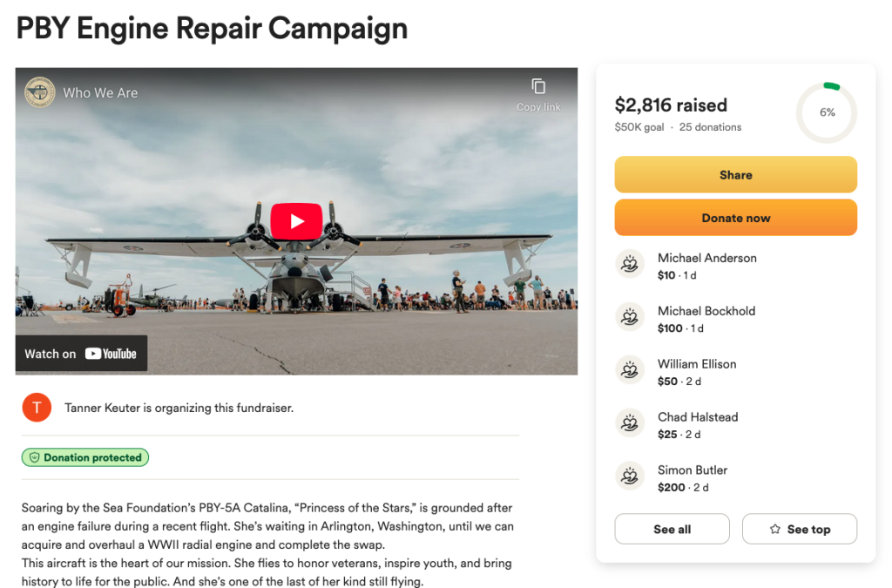Click Simon Butler's donor name
The height and width of the screenshot is (588, 892).
click(693, 470)
